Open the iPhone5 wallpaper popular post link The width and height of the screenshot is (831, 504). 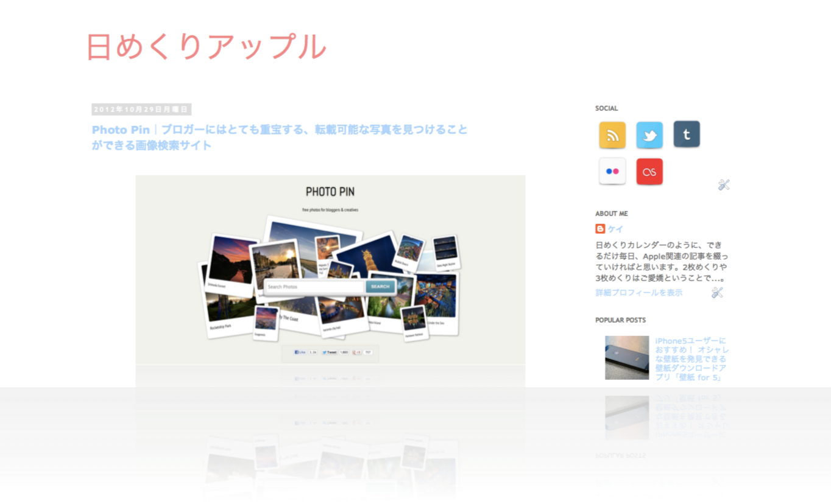692,359
